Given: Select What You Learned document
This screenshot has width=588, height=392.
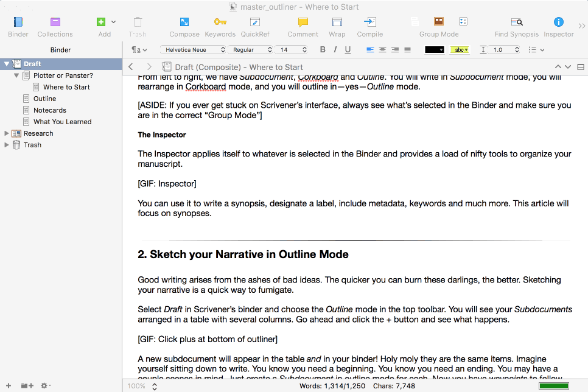Looking at the screenshot, I should click(x=62, y=122).
